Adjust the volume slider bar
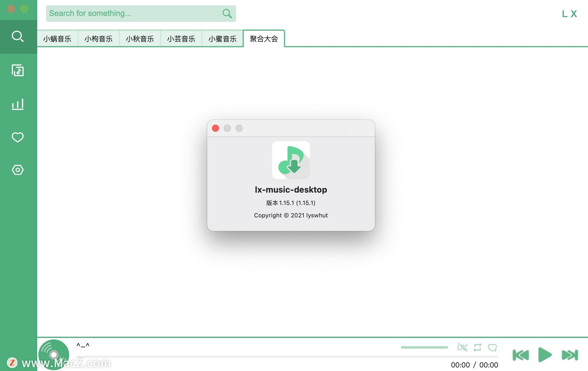Screen dimensions: 588x371 coord(424,347)
